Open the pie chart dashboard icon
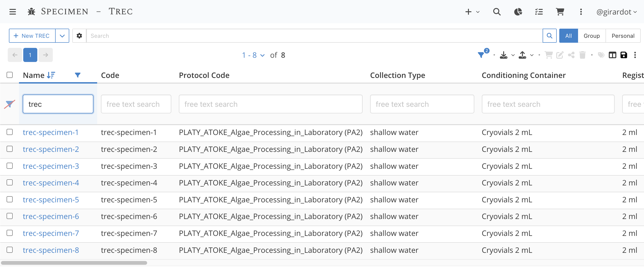Image resolution: width=644 pixels, height=269 pixels. pos(518,12)
